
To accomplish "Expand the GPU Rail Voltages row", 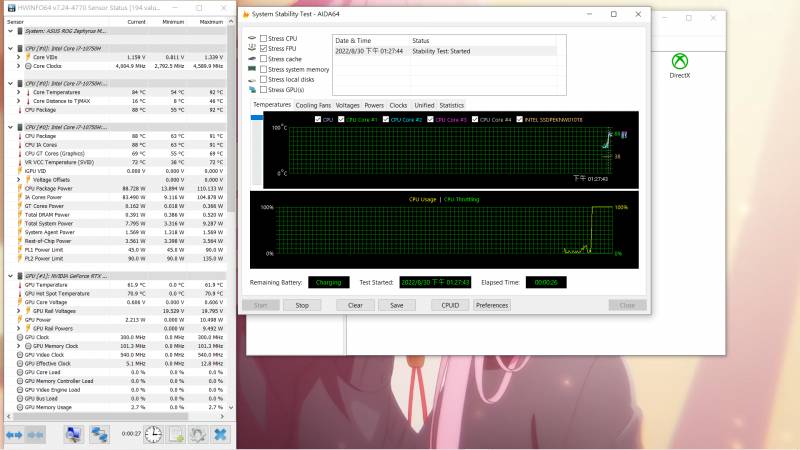I will pos(18,311).
